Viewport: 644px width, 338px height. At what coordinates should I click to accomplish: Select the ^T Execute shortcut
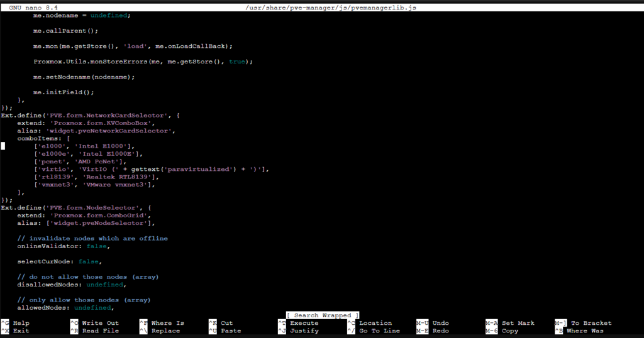[x=298, y=323]
